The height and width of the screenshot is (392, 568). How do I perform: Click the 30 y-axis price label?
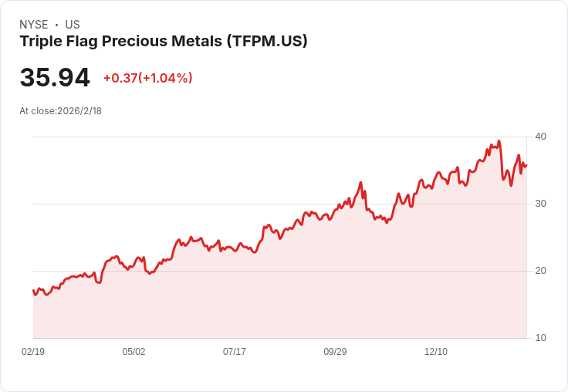(x=540, y=204)
